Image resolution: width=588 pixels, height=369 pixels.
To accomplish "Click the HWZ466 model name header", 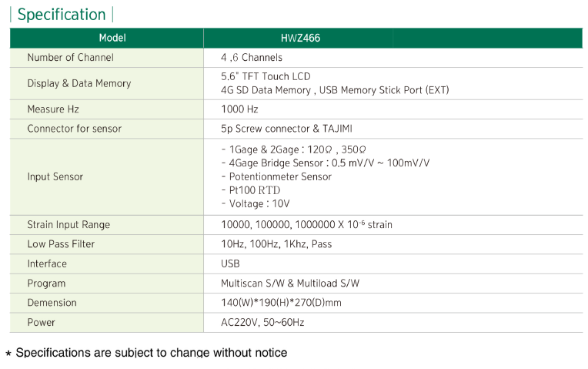I will pyautogui.click(x=300, y=38).
